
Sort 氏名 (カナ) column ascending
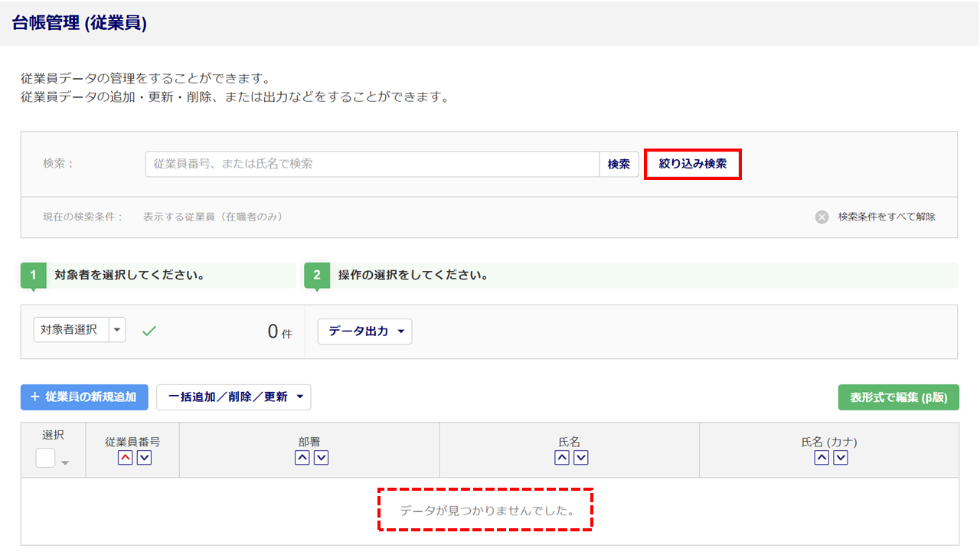click(822, 457)
